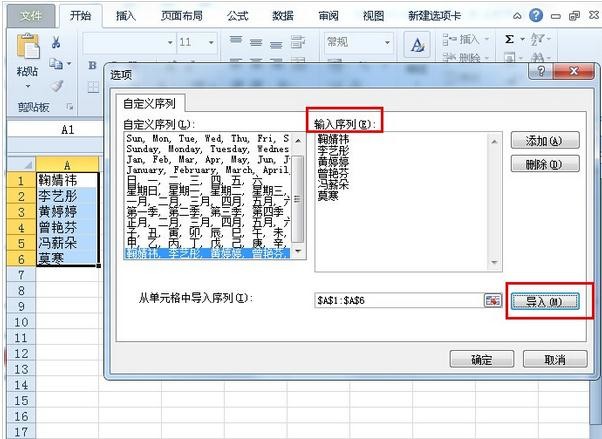Open the Paste (粘贴) dropdown arrow
The image size is (602, 439).
click(27, 87)
